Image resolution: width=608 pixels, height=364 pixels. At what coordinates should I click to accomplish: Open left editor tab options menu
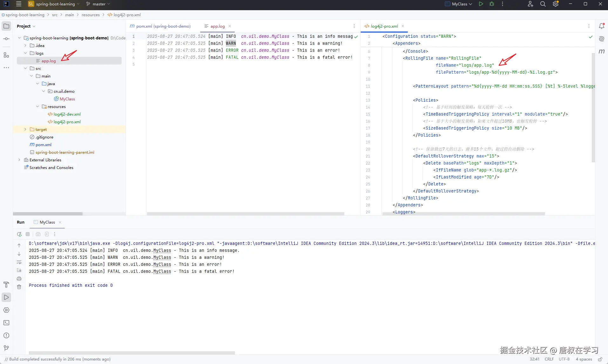(x=354, y=26)
